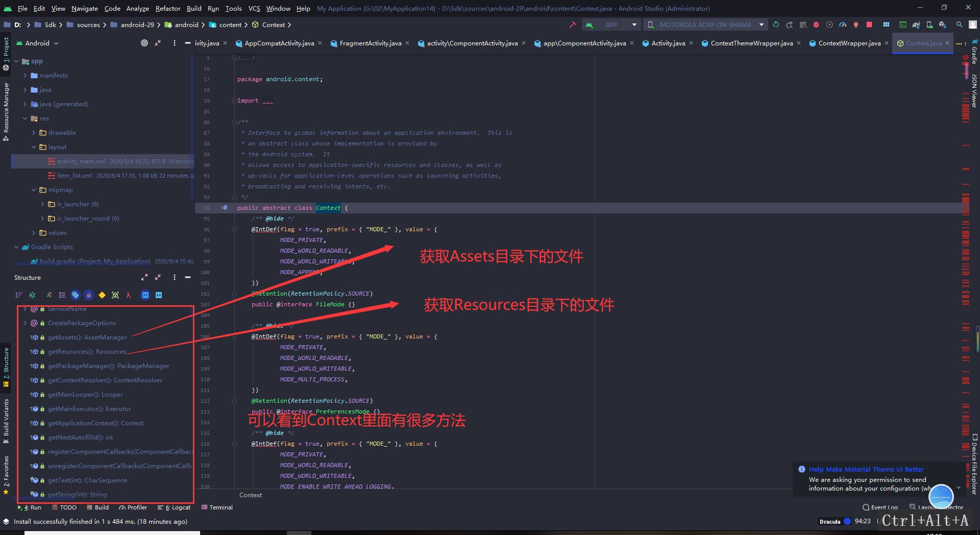The height and width of the screenshot is (535, 980).
Task: Click the Apply Code Changes icon
Action: coord(803,25)
